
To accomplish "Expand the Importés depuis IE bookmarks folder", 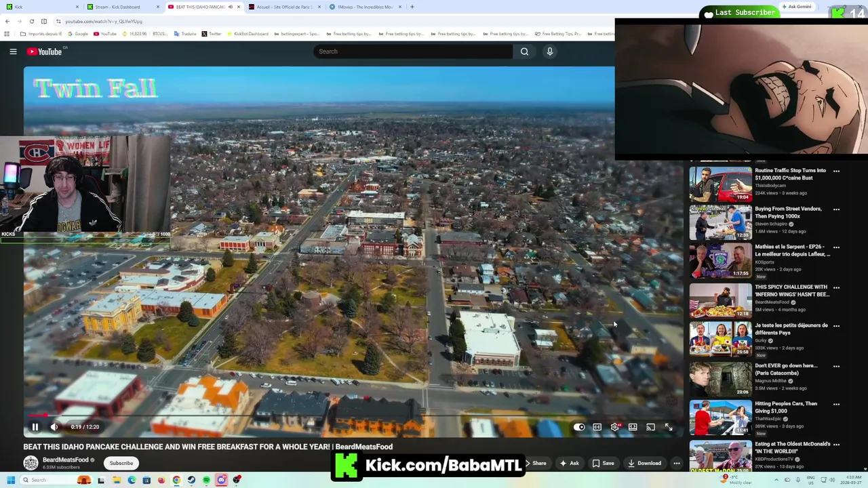I will pos(41,34).
